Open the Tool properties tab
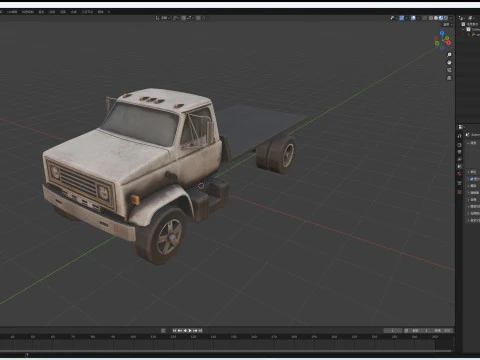Screen dimensions: 480x360 click(459, 136)
